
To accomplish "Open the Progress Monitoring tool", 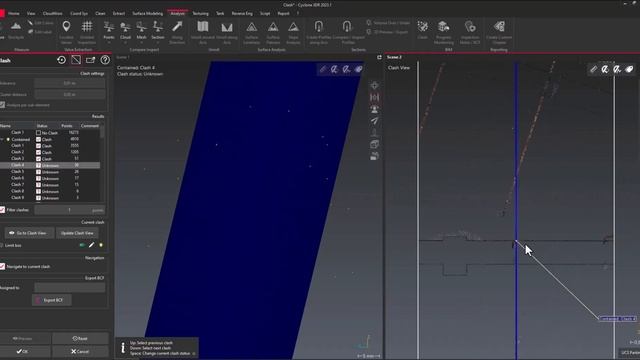I will 444,32.
